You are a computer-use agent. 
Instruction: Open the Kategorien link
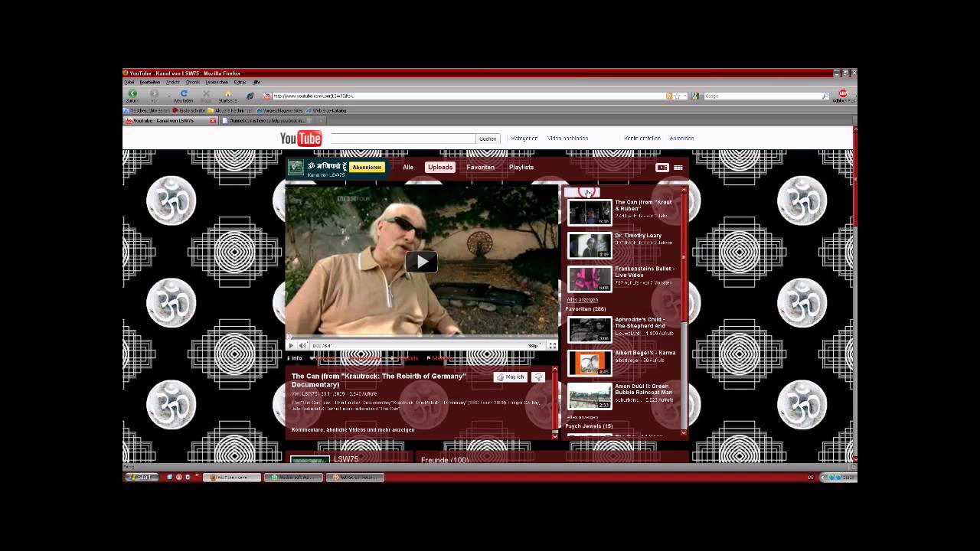point(524,139)
